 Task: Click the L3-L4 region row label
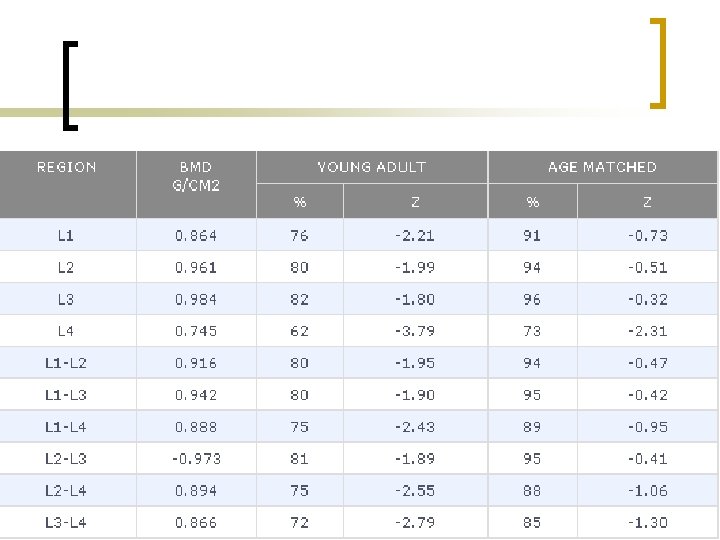coord(66,522)
